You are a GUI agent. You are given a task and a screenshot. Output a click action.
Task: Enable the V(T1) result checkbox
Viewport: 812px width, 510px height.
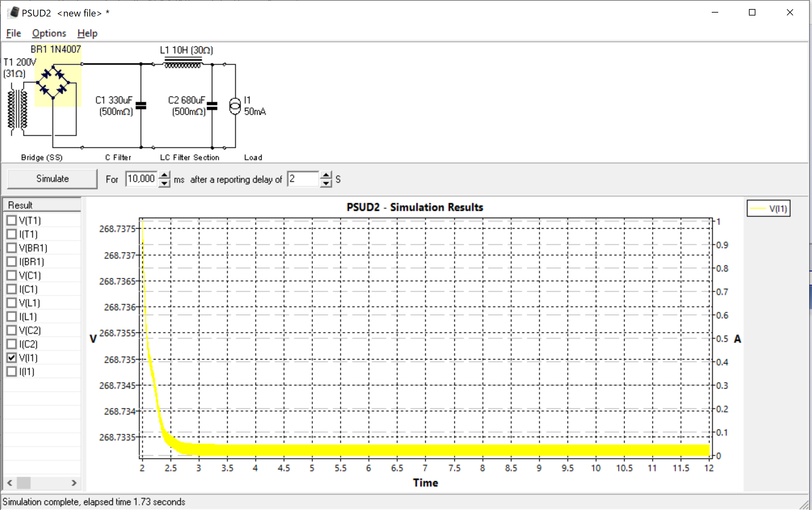coord(11,220)
